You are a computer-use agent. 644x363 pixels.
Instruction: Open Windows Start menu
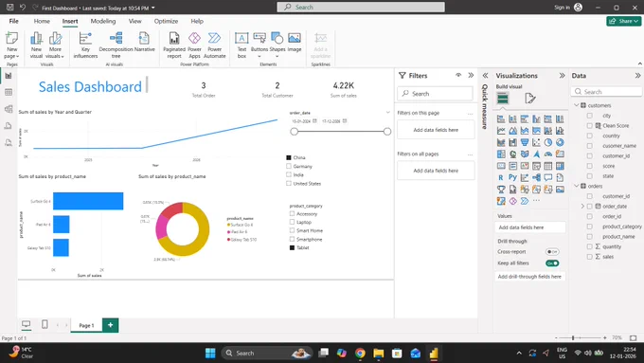click(x=210, y=354)
